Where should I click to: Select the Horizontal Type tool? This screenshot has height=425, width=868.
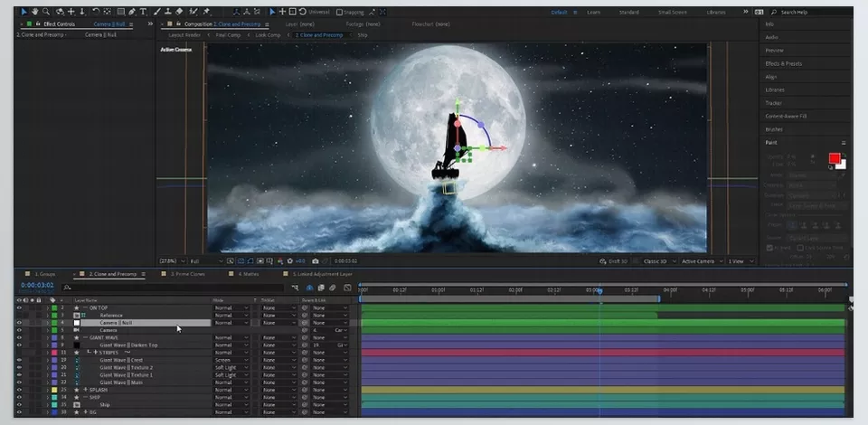pyautogui.click(x=143, y=12)
